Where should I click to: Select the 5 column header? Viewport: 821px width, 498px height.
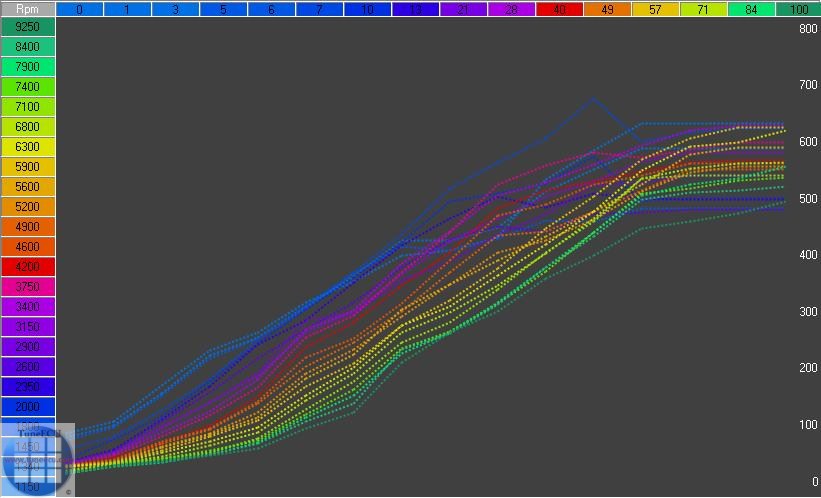click(224, 9)
